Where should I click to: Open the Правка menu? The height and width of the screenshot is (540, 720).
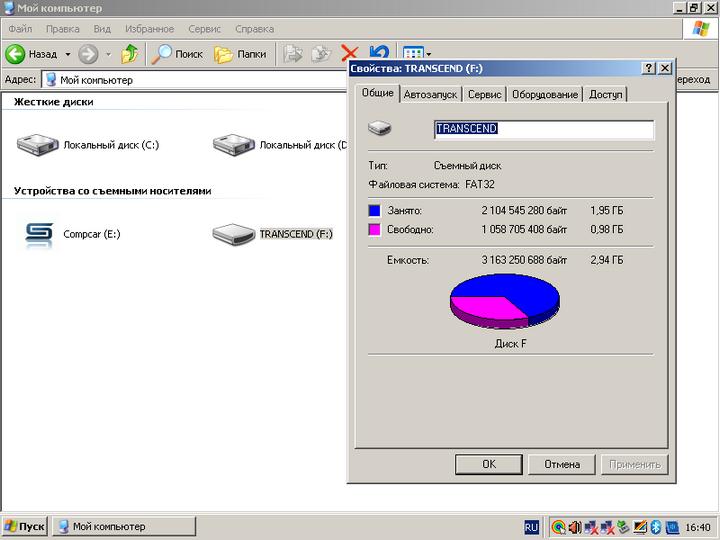click(x=62, y=29)
